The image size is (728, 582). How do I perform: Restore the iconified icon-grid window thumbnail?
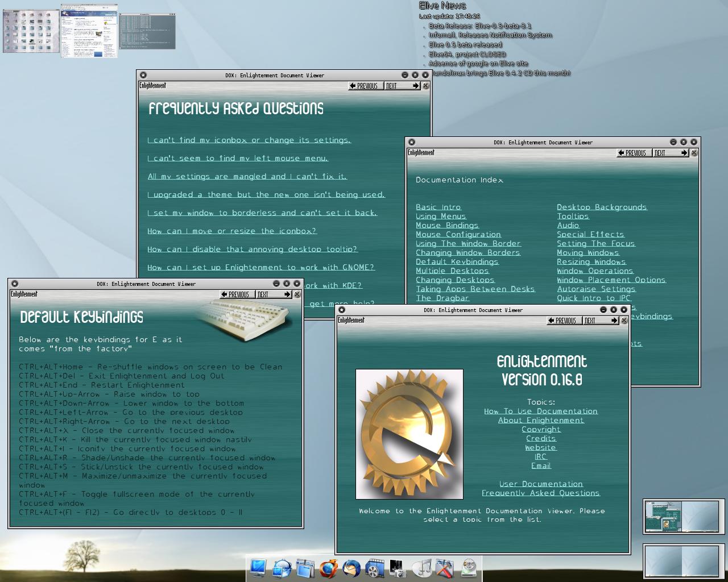pos(31,31)
